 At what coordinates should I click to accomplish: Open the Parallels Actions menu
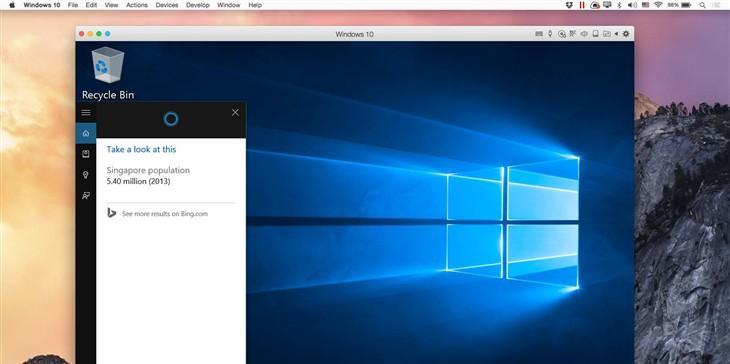click(x=137, y=5)
